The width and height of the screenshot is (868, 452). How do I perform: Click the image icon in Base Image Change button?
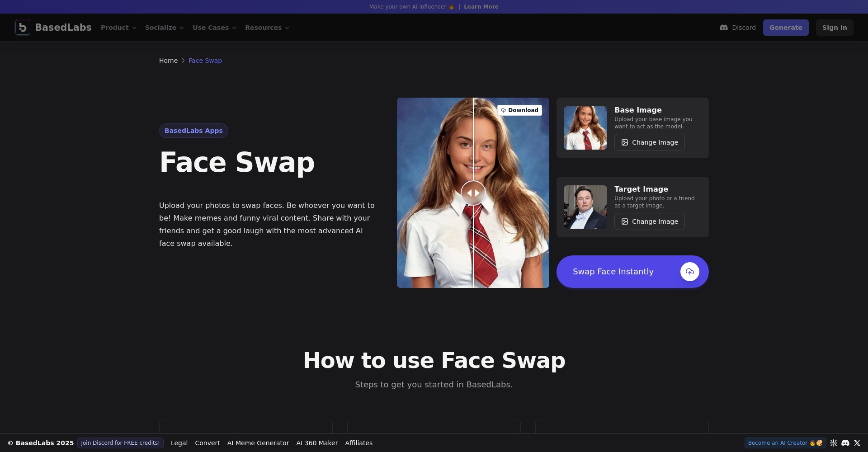[x=625, y=142]
